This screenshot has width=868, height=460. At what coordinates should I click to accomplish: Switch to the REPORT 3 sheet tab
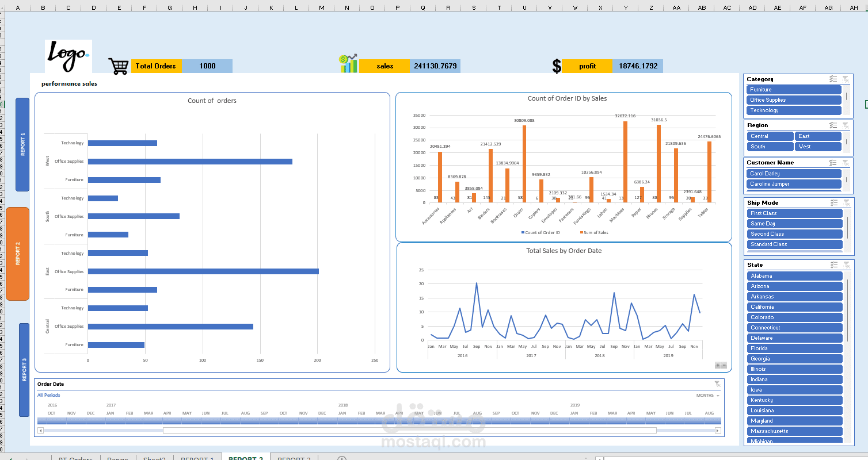point(294,458)
